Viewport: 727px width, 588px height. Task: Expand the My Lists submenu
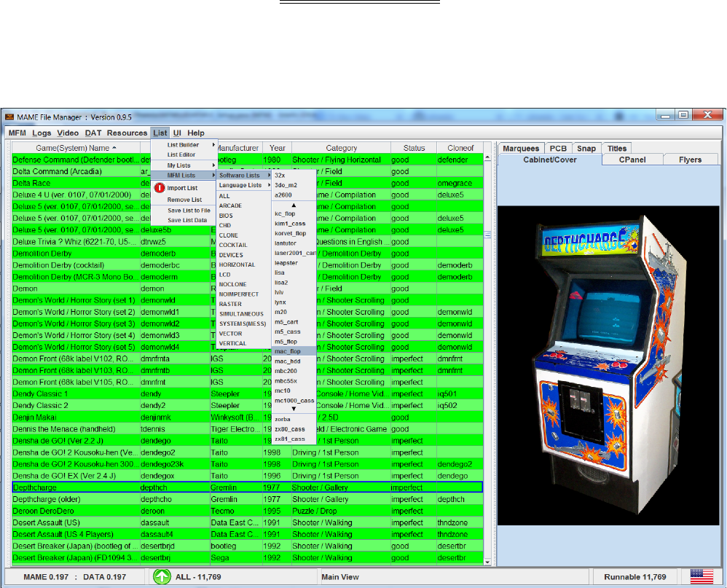[184, 165]
